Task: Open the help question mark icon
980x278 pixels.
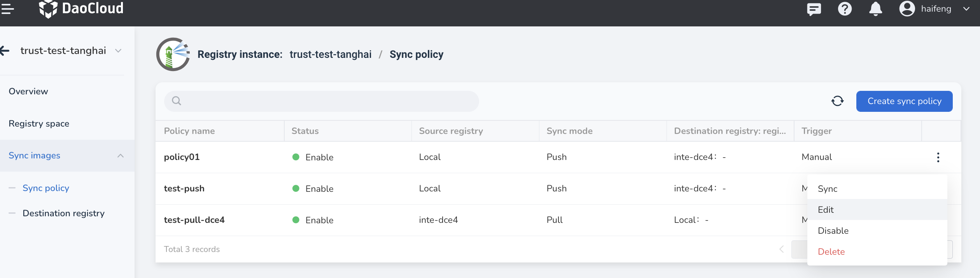Action: pyautogui.click(x=845, y=9)
